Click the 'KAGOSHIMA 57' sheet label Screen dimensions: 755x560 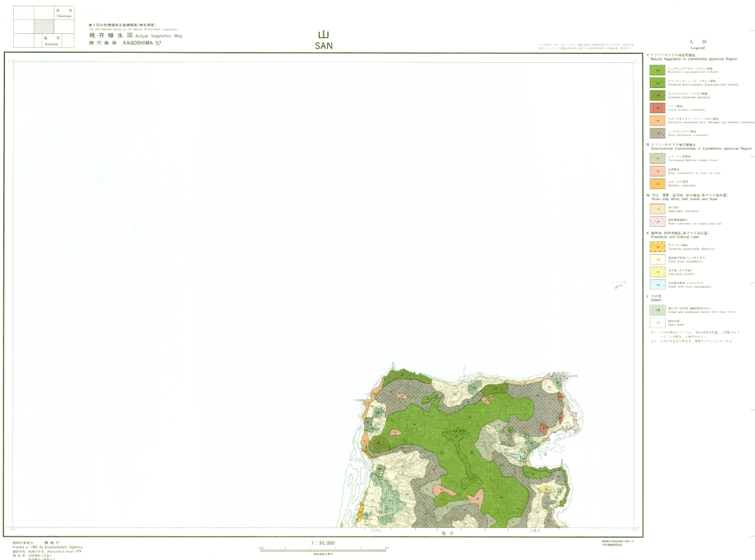coord(142,43)
